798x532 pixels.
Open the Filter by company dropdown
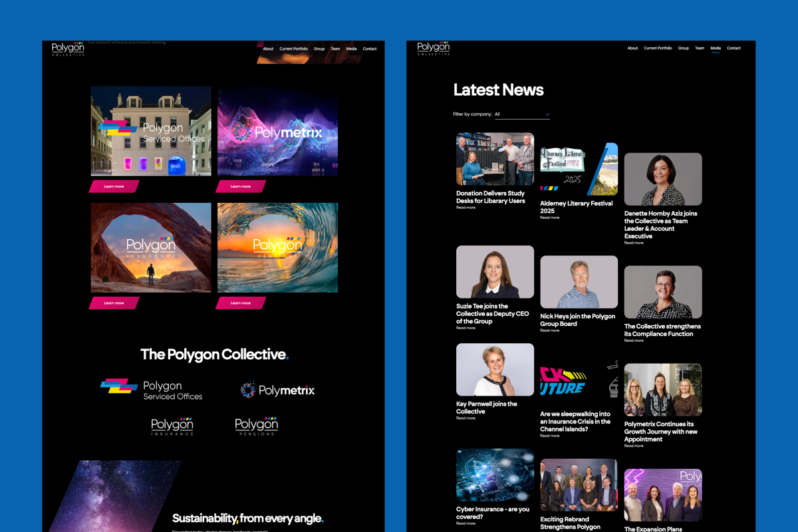(523, 114)
